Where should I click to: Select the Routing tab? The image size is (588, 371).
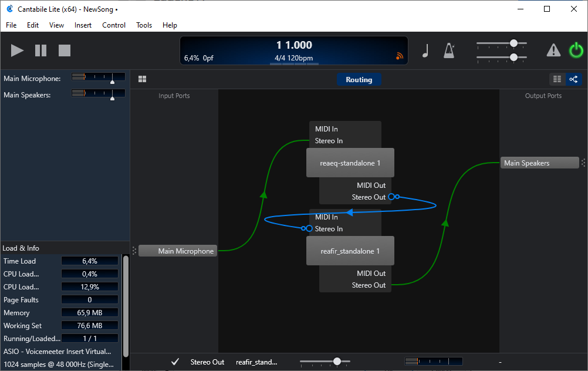(359, 79)
